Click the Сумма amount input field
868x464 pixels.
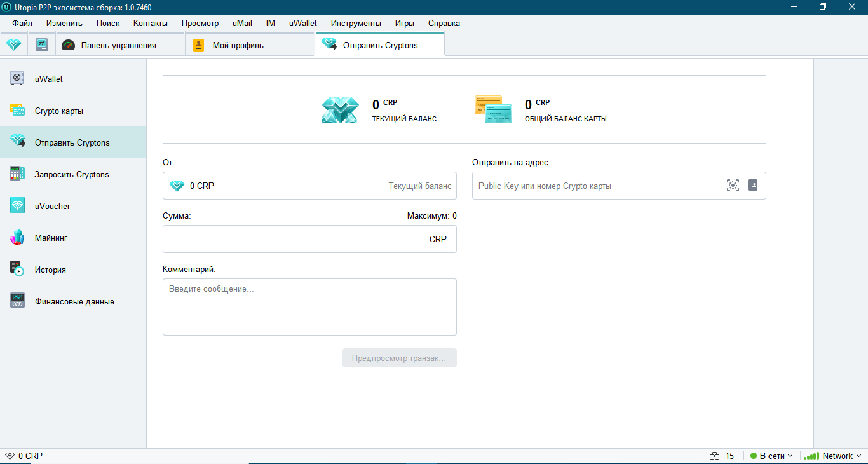(x=309, y=239)
